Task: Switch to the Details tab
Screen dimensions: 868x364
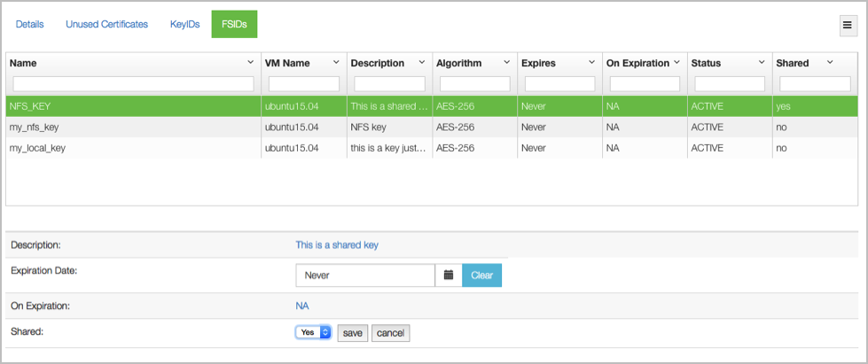Action: (30, 24)
